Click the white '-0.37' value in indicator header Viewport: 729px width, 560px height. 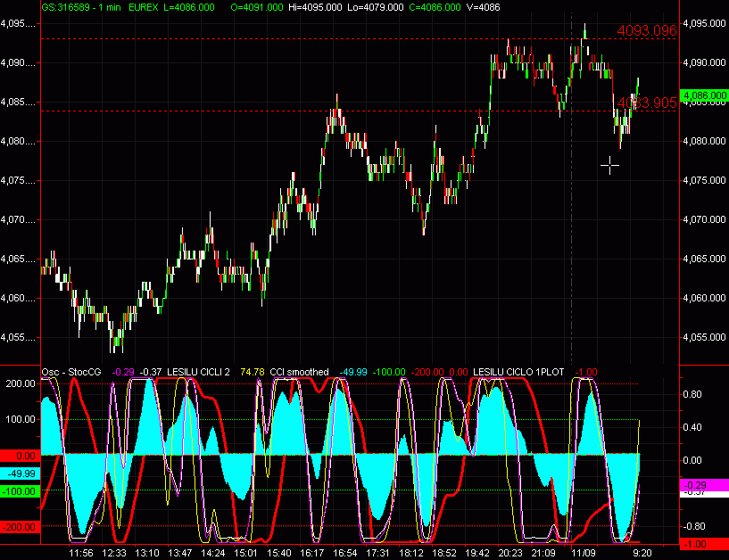tap(151, 372)
